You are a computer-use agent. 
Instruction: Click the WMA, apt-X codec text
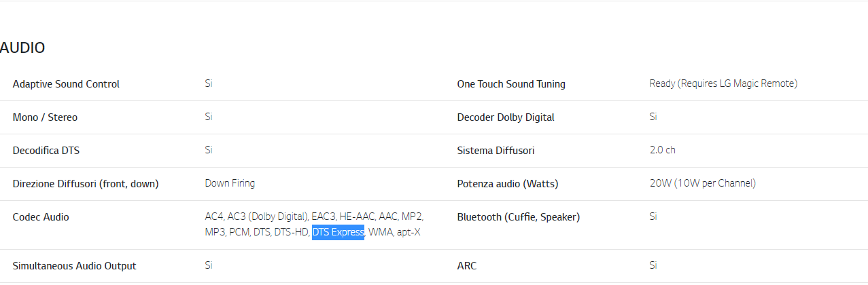(394, 233)
